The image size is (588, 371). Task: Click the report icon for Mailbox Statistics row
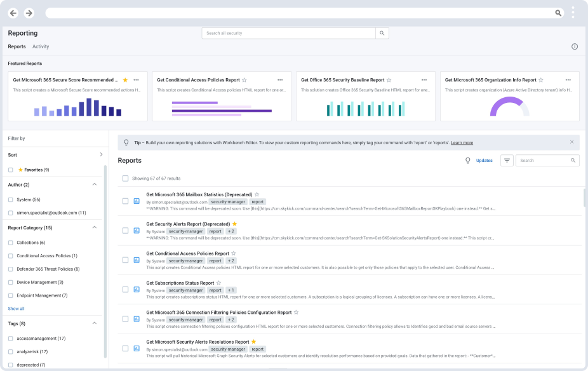tap(137, 201)
